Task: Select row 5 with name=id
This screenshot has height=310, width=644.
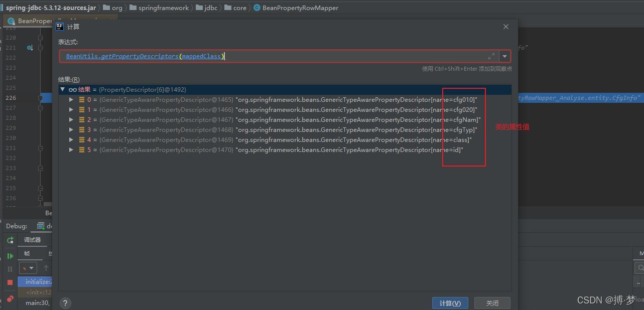Action: tap(285, 150)
